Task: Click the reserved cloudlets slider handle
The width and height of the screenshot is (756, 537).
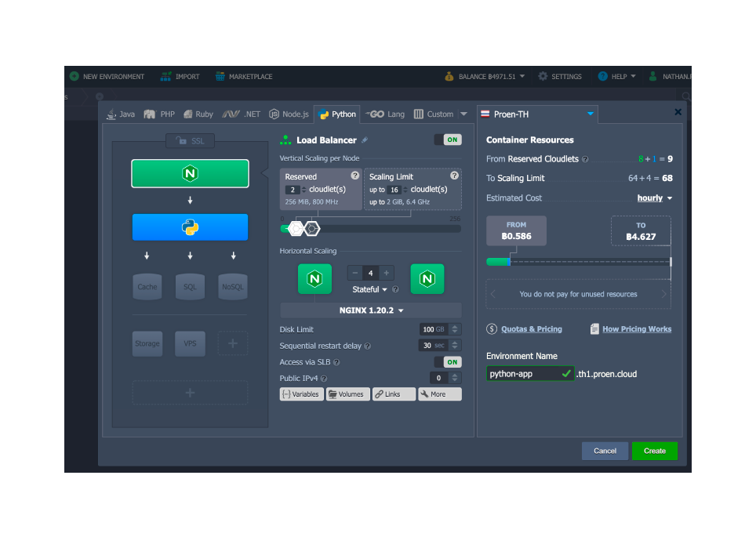Action: [296, 228]
